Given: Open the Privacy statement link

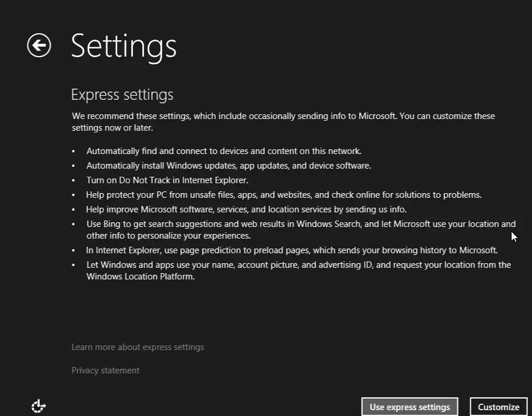Looking at the screenshot, I should coord(106,370).
